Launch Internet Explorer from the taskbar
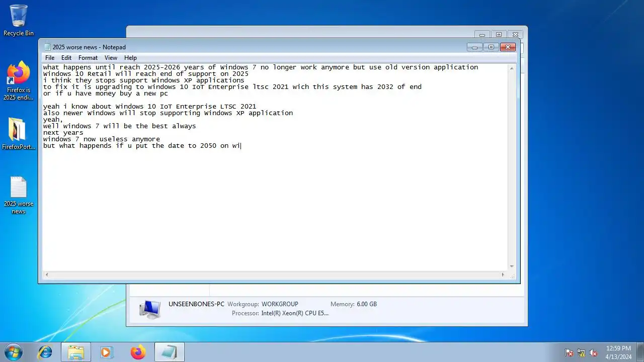Viewport: 644px width, 362px height. [45, 352]
